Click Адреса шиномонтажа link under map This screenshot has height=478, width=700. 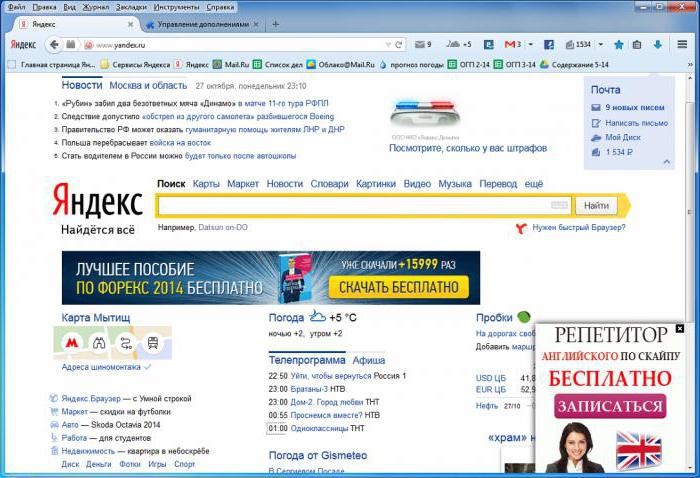pos(101,367)
